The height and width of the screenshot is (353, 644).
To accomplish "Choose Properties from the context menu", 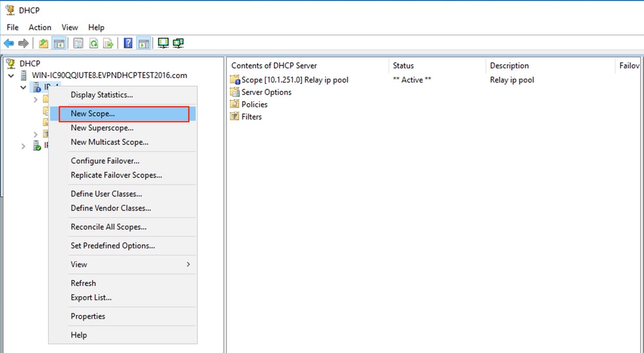I will (122, 316).
